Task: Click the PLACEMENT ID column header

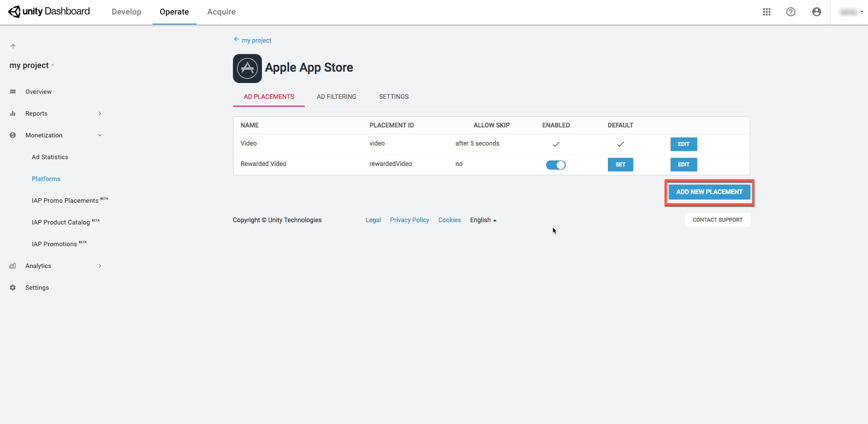Action: point(392,125)
